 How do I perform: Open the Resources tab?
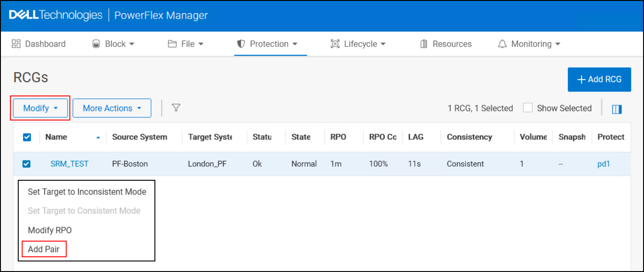[446, 44]
